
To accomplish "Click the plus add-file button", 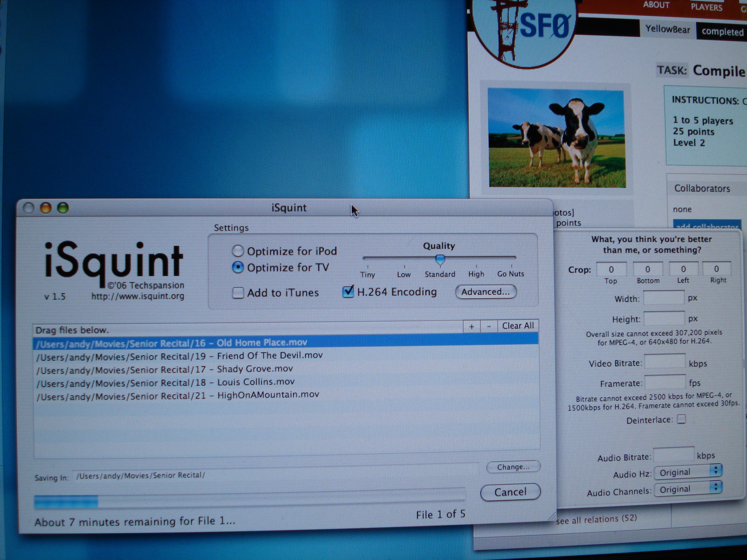I will [471, 326].
